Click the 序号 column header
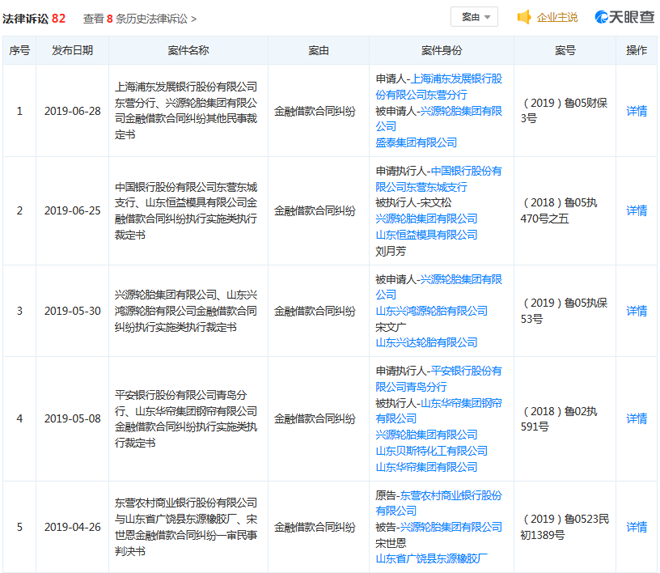Image resolution: width=660 pixels, height=573 pixels. pos(19,51)
